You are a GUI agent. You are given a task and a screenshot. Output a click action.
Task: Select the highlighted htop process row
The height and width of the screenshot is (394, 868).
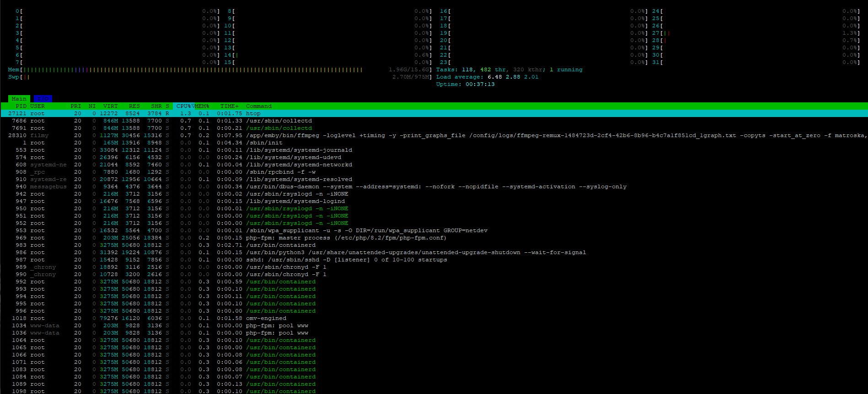pyautogui.click(x=253, y=113)
